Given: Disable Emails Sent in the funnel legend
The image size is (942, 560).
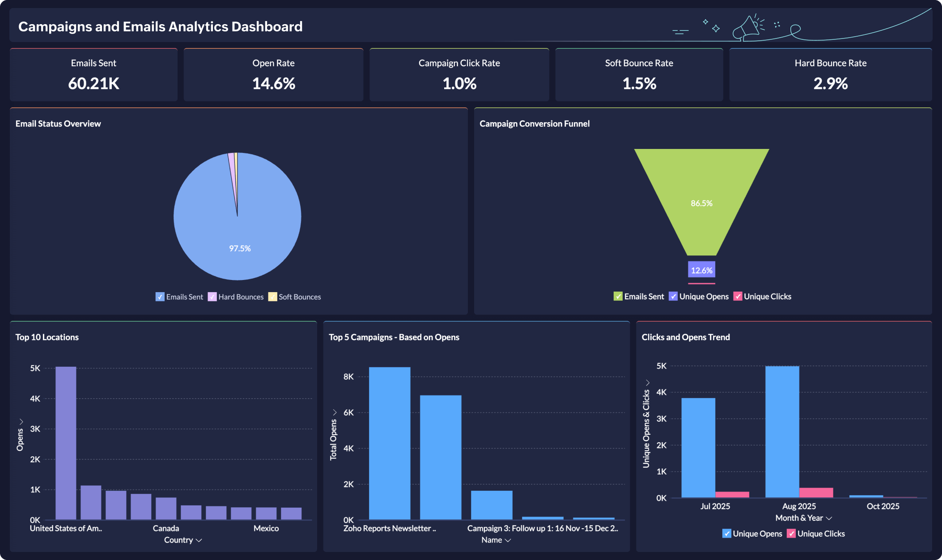Looking at the screenshot, I should tap(617, 296).
